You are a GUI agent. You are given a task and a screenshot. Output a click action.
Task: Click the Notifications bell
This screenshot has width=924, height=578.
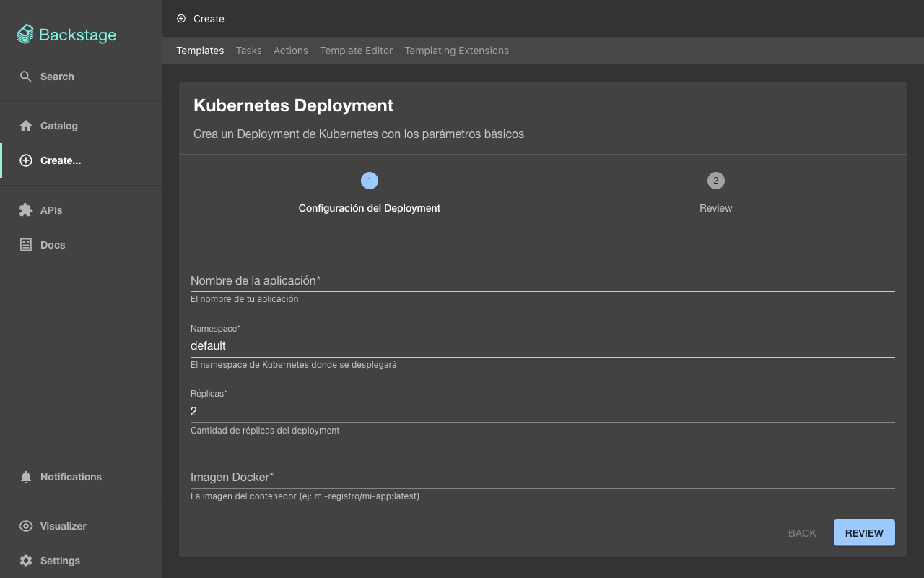(27, 476)
